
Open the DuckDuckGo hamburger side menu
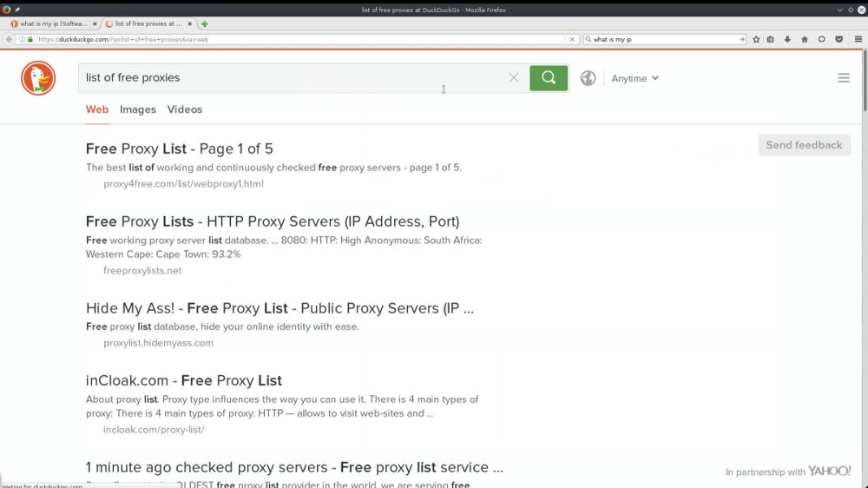pyautogui.click(x=844, y=78)
